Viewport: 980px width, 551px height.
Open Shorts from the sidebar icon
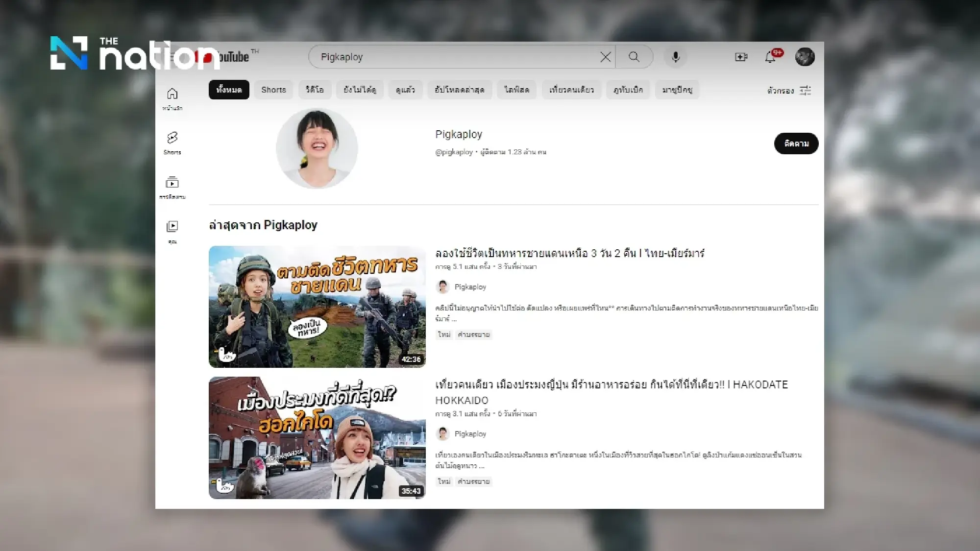point(172,137)
